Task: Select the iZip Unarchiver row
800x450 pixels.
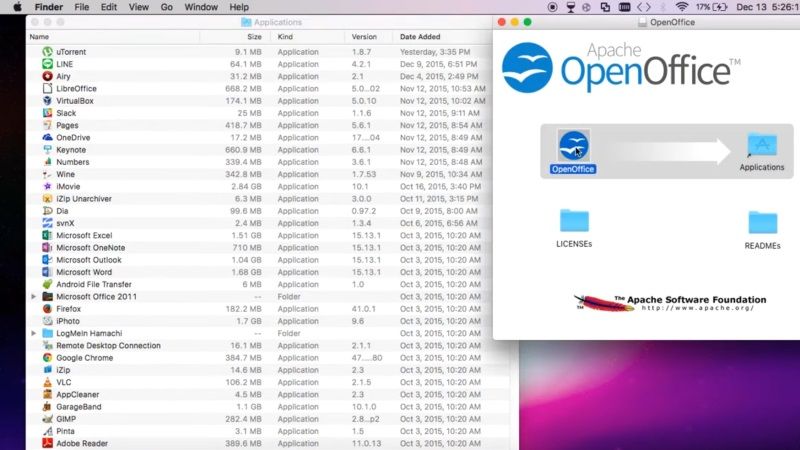Action: point(260,198)
